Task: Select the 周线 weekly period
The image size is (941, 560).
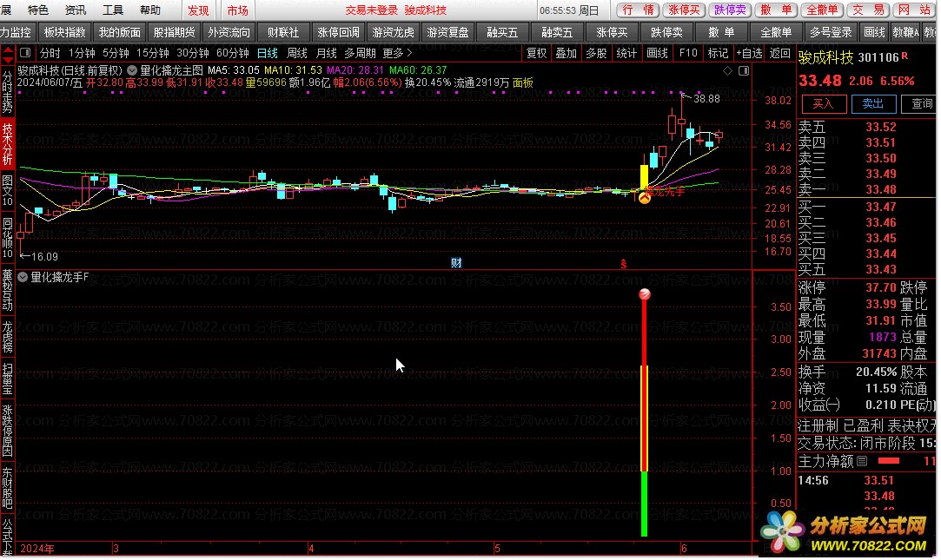Action: click(296, 53)
